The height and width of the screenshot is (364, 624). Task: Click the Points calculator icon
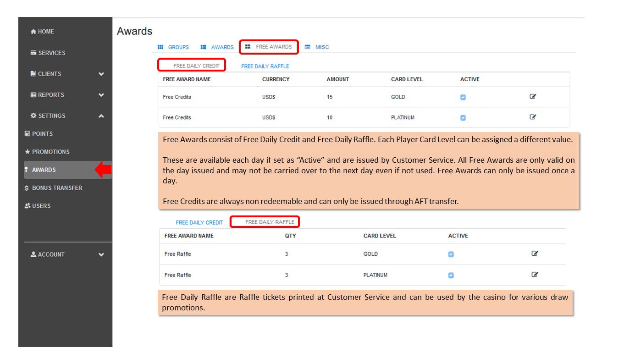tap(27, 134)
